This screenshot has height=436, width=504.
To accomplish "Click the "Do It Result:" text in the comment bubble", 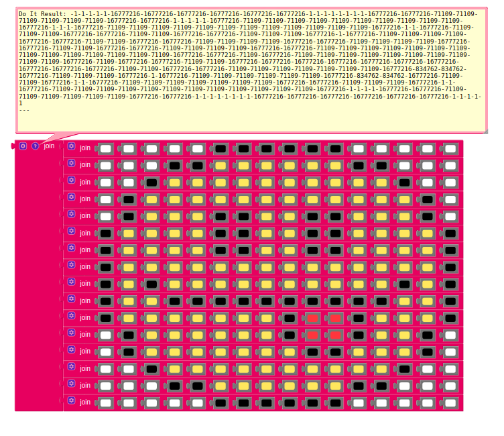I will pyautogui.click(x=42, y=14).
